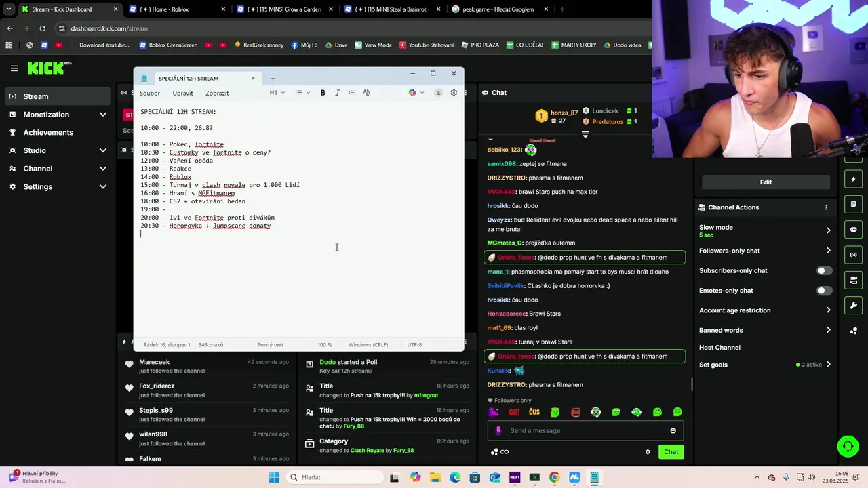This screenshot has height=488, width=868.
Task: Open Set goals options
Action: click(765, 365)
